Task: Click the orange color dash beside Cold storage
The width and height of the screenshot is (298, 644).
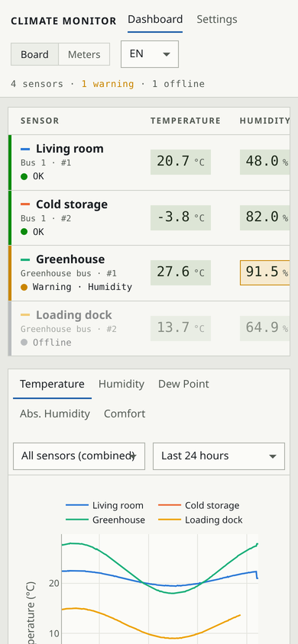Action: pyautogui.click(x=25, y=204)
